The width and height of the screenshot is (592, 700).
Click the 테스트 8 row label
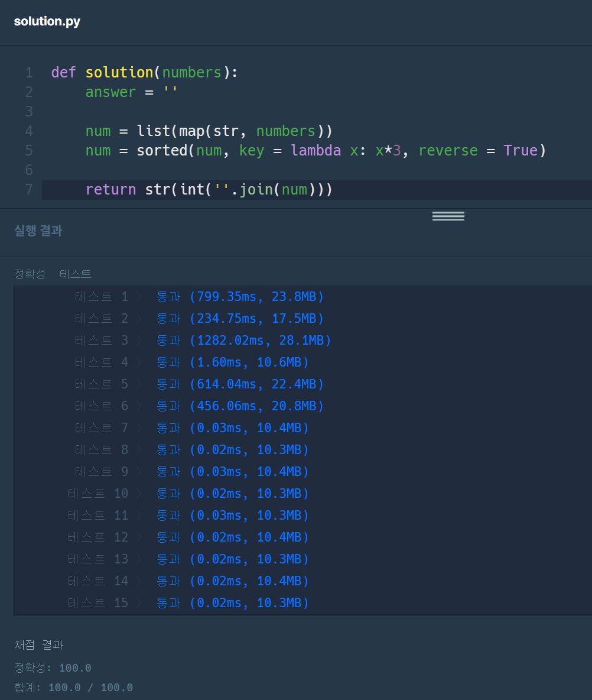pos(102,449)
